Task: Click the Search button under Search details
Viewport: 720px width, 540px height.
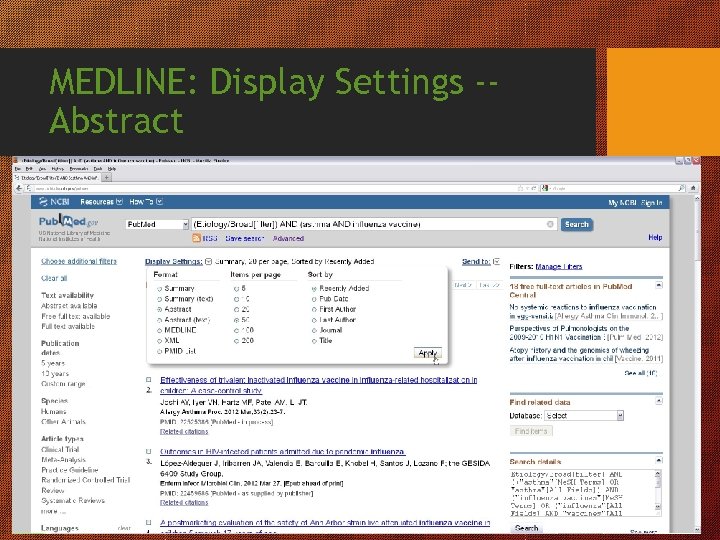Action: pos(526,528)
